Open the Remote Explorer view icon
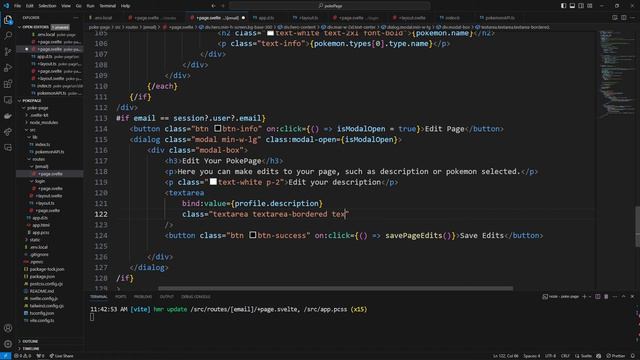This screenshot has height=360, width=640. click(x=8, y=100)
